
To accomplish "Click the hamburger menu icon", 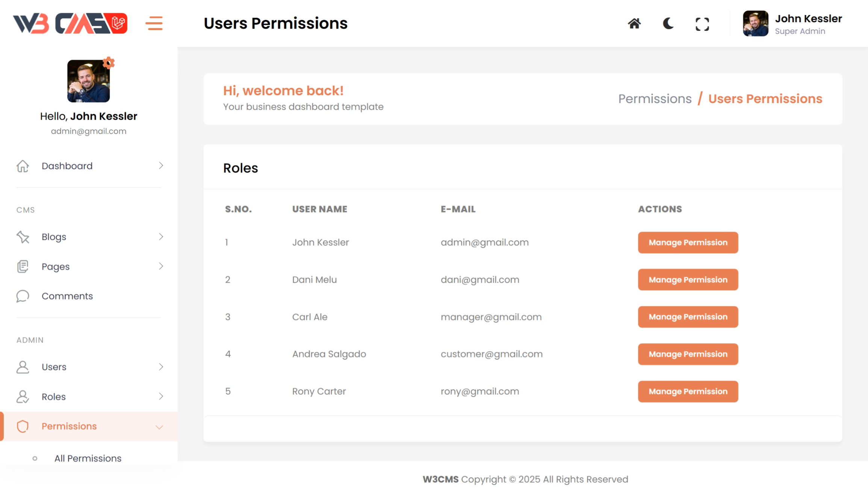I will 154,23.
